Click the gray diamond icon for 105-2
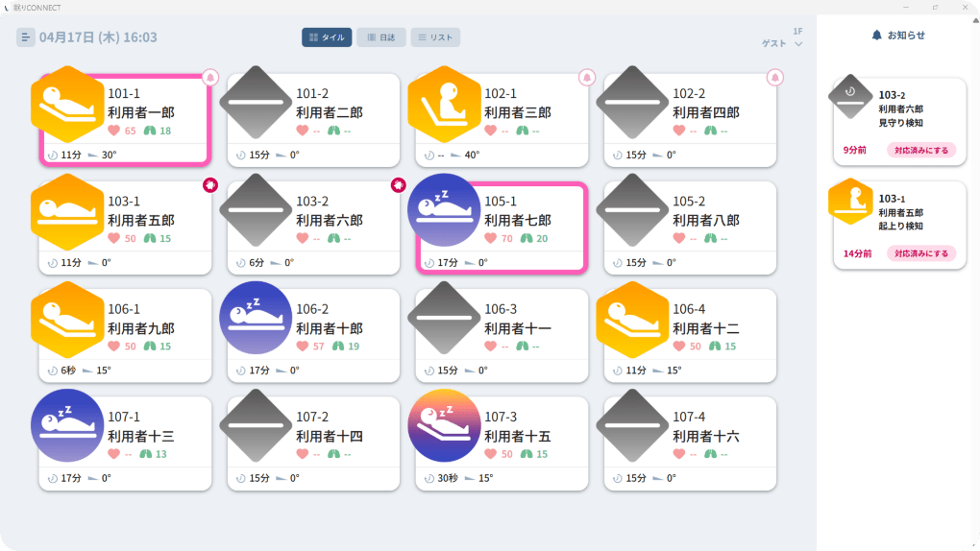The width and height of the screenshot is (980, 551). pos(632,210)
